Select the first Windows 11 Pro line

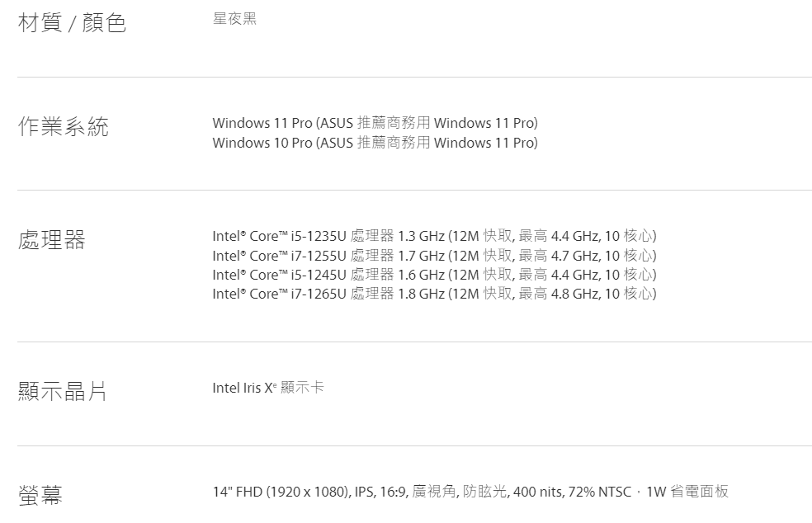pyautogui.click(x=375, y=123)
